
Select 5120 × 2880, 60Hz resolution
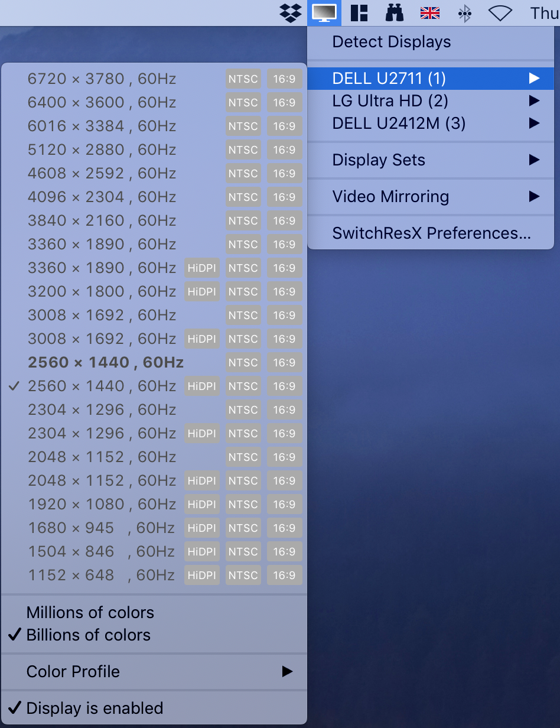click(154, 149)
